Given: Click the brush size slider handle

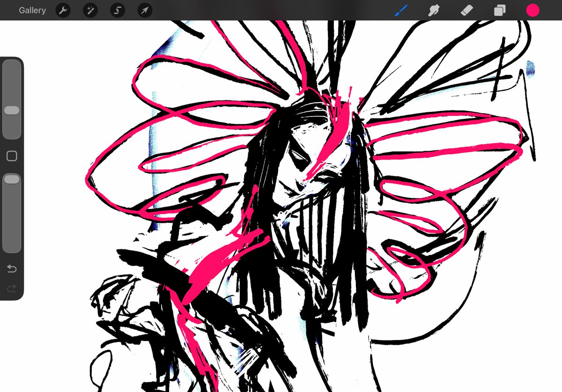Looking at the screenshot, I should pyautogui.click(x=12, y=110).
